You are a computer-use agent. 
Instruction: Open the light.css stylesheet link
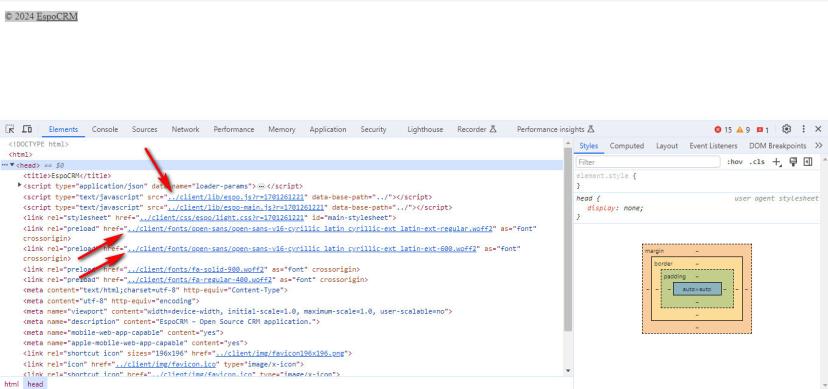click(x=222, y=217)
